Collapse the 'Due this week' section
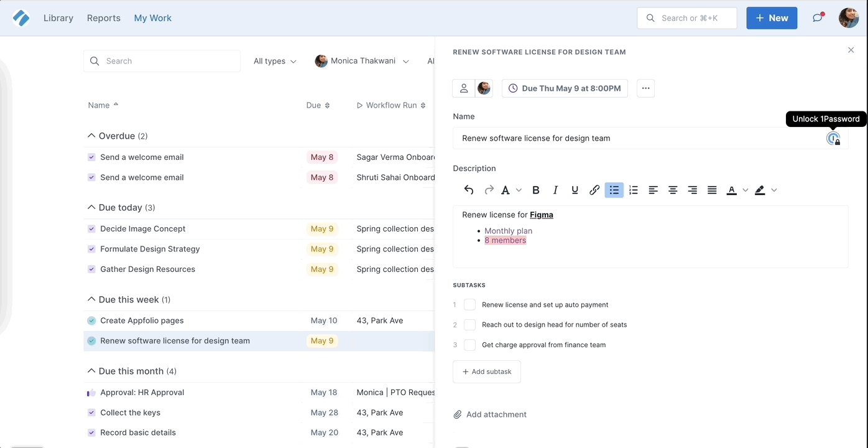The image size is (868, 448). 91,299
